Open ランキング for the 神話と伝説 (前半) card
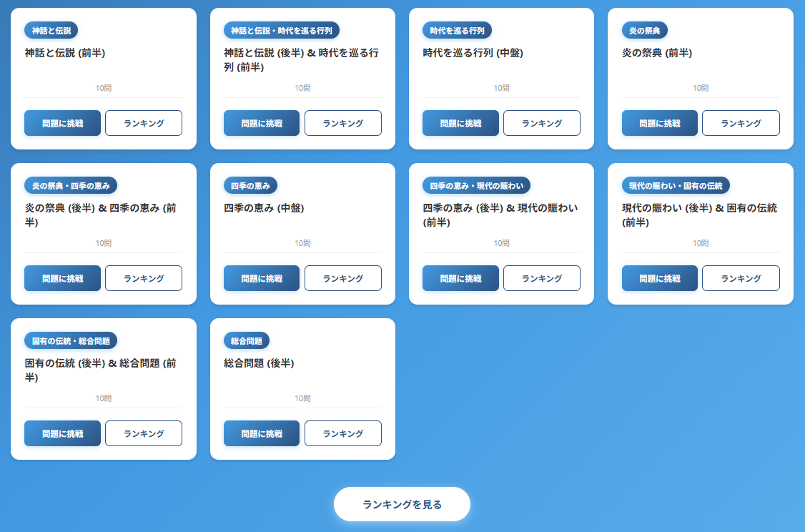The height and width of the screenshot is (532, 805). coord(144,123)
